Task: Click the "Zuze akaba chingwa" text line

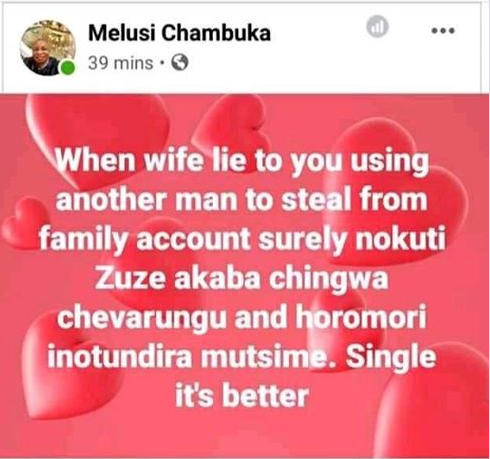Action: click(x=241, y=278)
